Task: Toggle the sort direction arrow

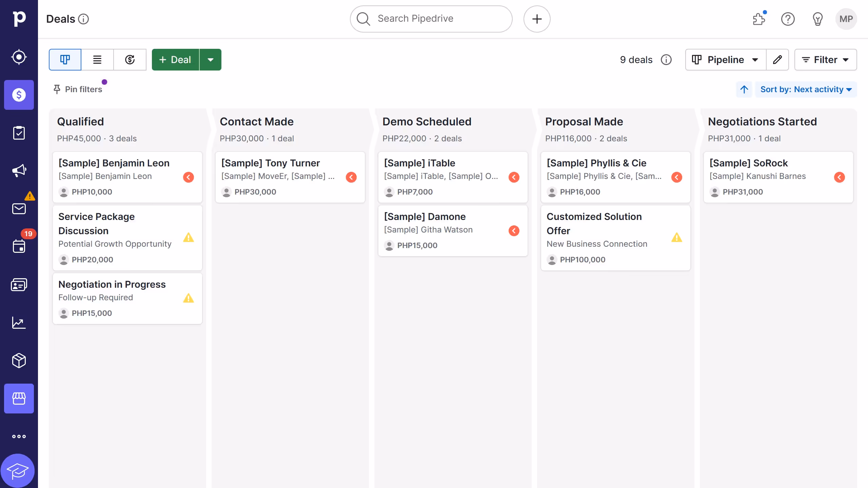Action: [x=744, y=89]
